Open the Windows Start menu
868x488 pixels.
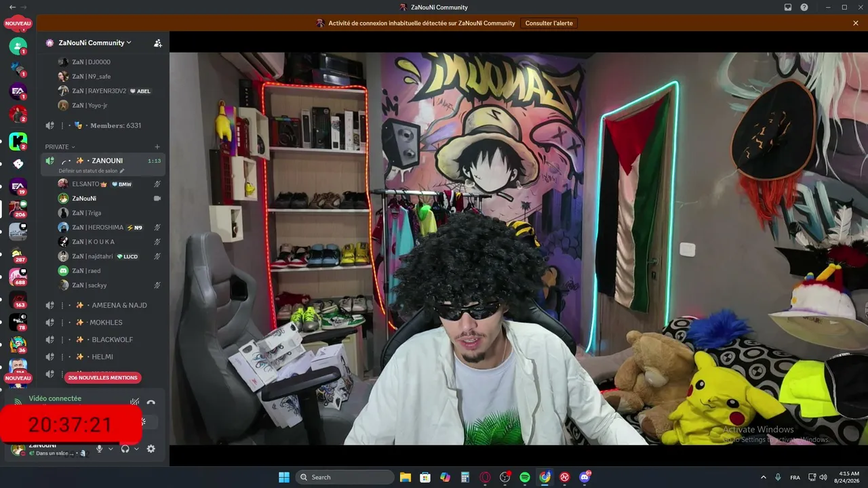point(284,477)
